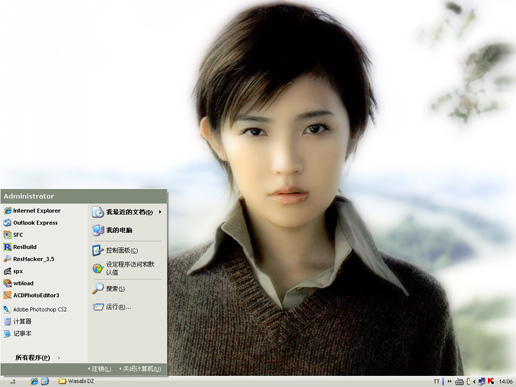Select 搜索 search menu item
Screen dimensions: 516x387
pos(109,288)
